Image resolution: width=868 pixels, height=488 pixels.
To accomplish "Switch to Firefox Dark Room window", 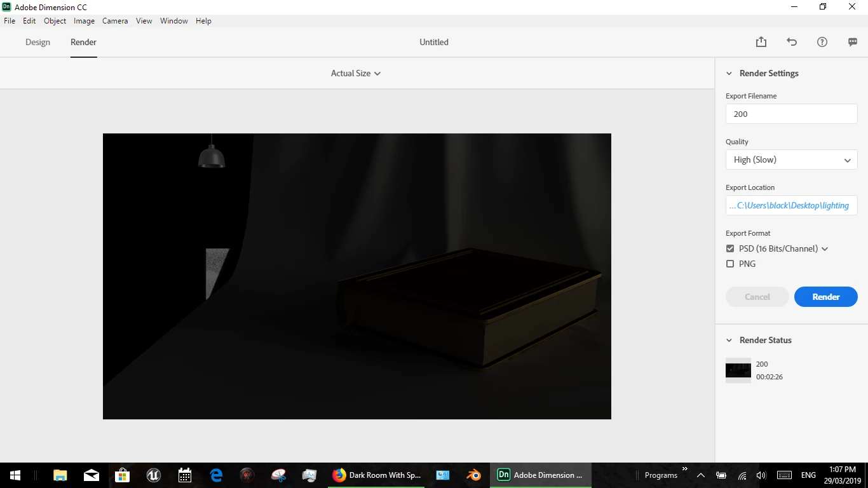I will 377,475.
